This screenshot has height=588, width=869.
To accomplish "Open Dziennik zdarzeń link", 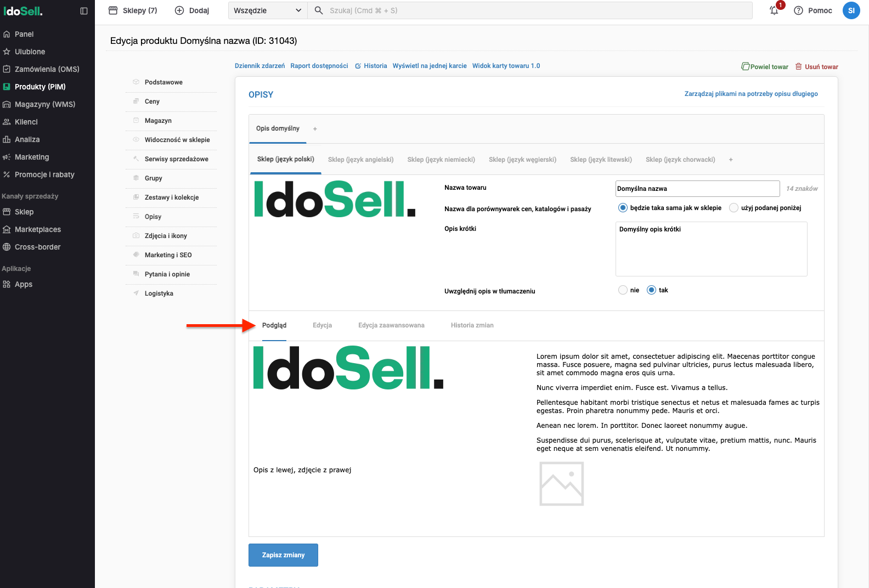I will (259, 66).
